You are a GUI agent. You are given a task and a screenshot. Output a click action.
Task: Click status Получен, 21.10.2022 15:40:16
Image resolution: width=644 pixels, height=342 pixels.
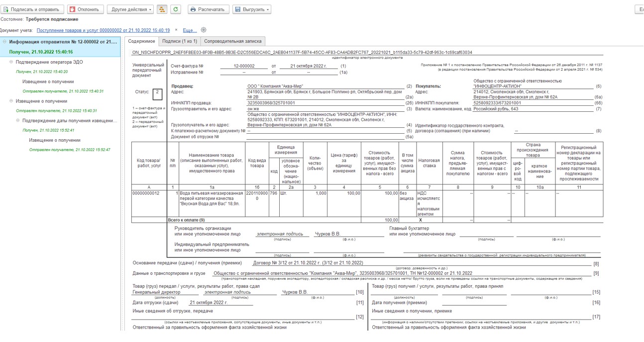point(41,52)
